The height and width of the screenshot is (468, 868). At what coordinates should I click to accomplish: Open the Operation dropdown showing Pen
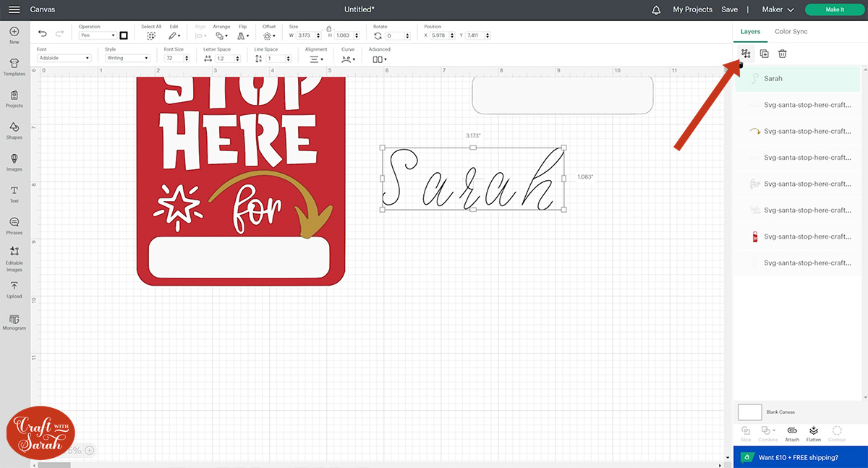[x=97, y=35]
